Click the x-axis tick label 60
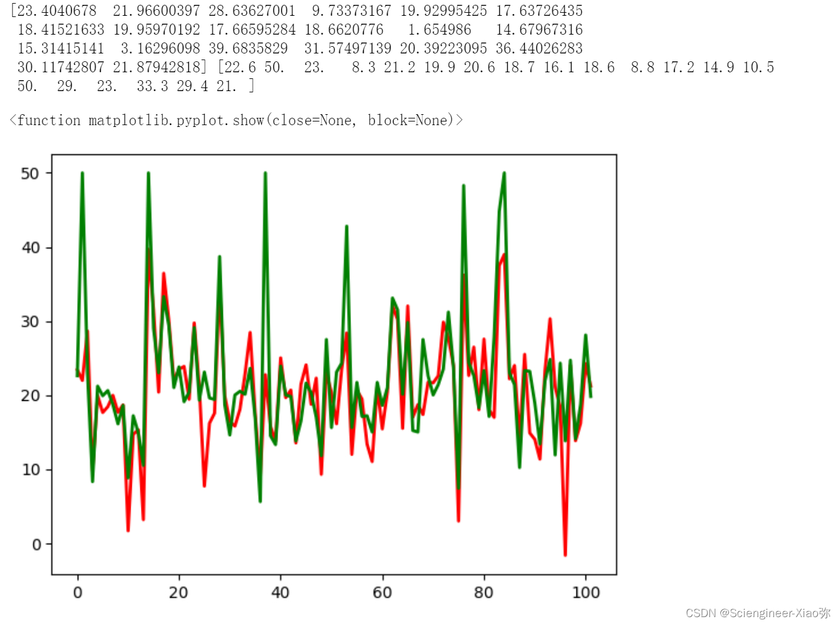Screen dimensions: 840x625 [x=383, y=593]
